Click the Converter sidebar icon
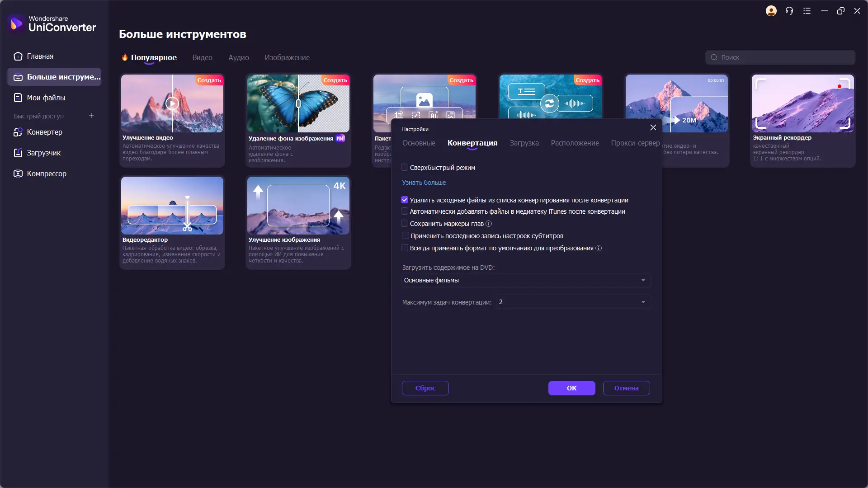The width and height of the screenshot is (868, 488). 18,132
